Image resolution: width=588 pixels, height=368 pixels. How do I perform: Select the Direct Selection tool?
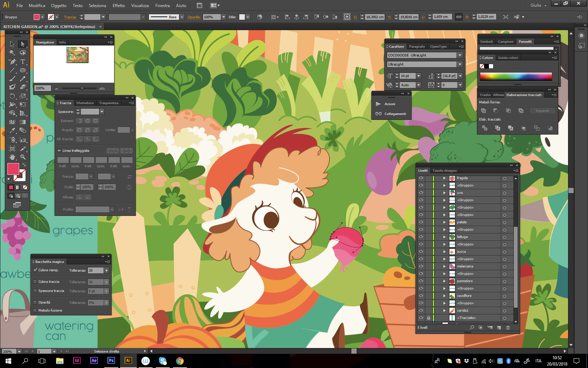coord(23,44)
